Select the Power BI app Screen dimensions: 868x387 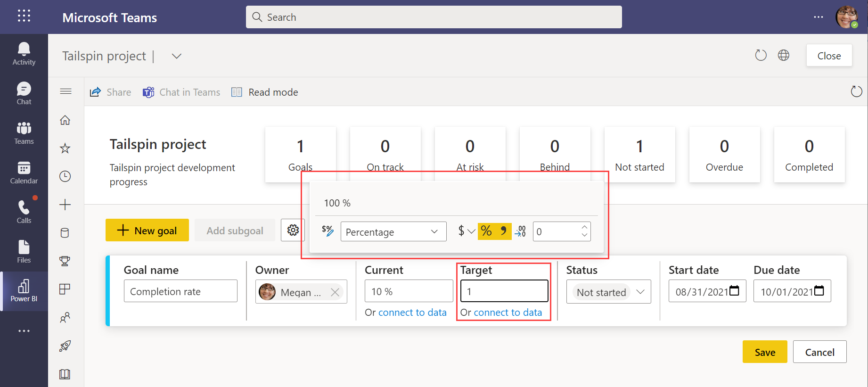24,291
